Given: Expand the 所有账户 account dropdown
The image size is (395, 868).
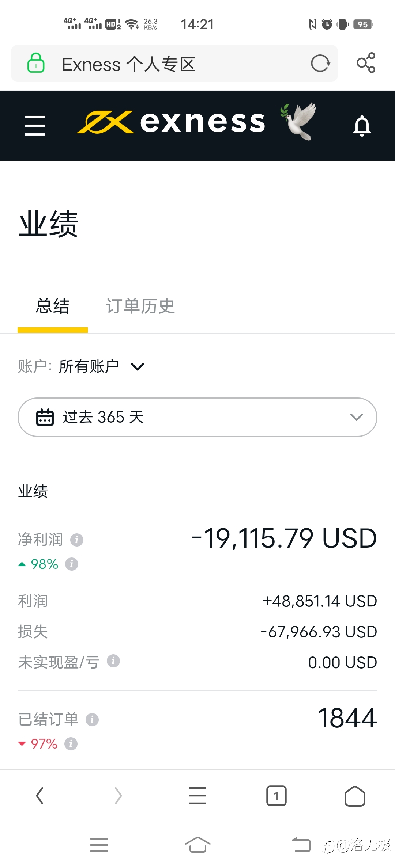Looking at the screenshot, I should click(x=102, y=366).
